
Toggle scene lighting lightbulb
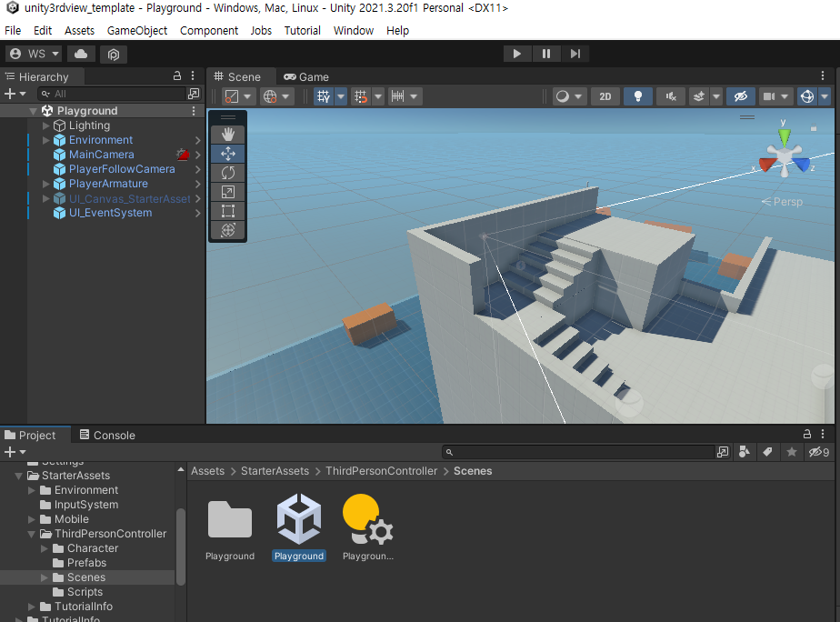(638, 96)
